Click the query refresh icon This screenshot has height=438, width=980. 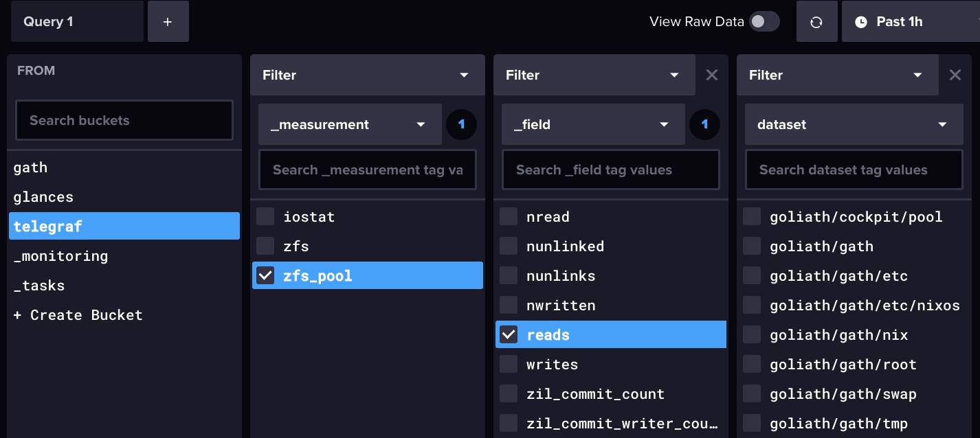817,21
